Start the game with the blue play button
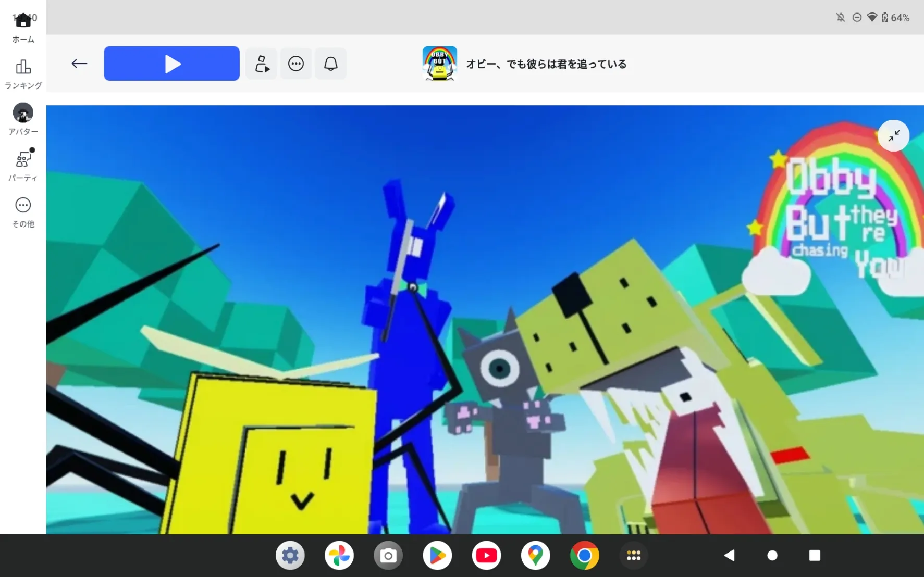The width and height of the screenshot is (924, 577). [171, 64]
